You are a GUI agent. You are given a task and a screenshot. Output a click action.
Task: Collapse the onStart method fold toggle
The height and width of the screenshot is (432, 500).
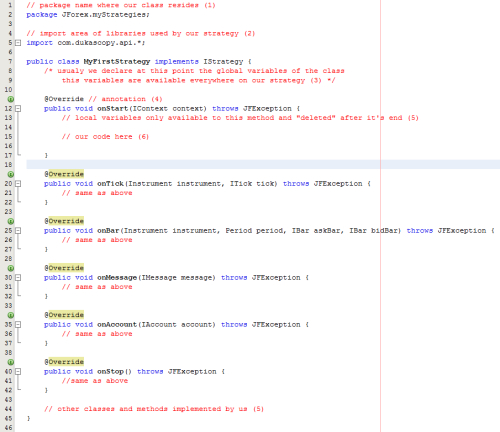pyautogui.click(x=18, y=108)
